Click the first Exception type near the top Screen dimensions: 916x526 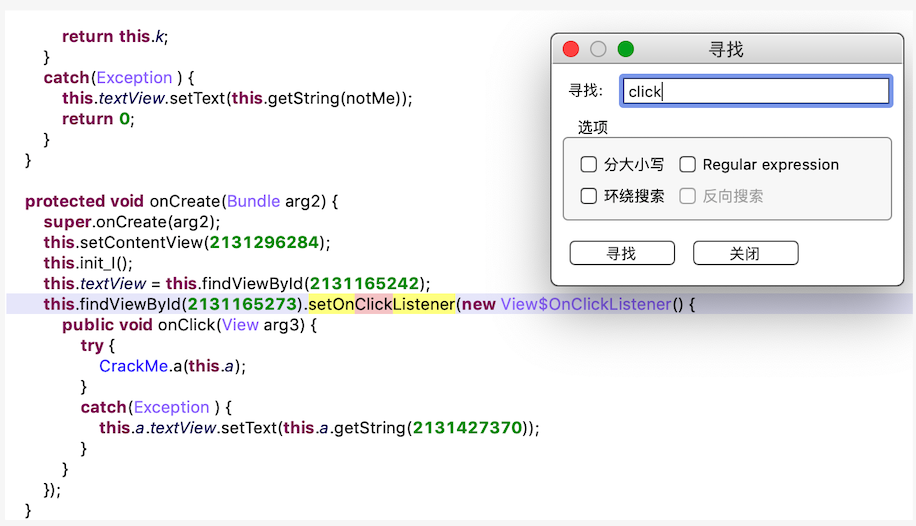[x=134, y=77]
